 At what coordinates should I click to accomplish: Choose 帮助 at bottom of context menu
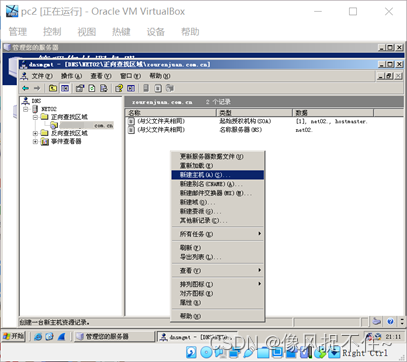(x=218, y=316)
